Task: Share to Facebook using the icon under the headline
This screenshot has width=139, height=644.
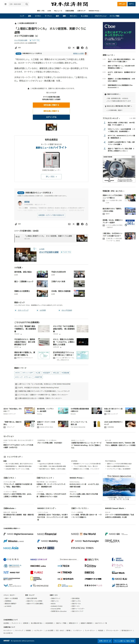Action: click(x=82, y=48)
